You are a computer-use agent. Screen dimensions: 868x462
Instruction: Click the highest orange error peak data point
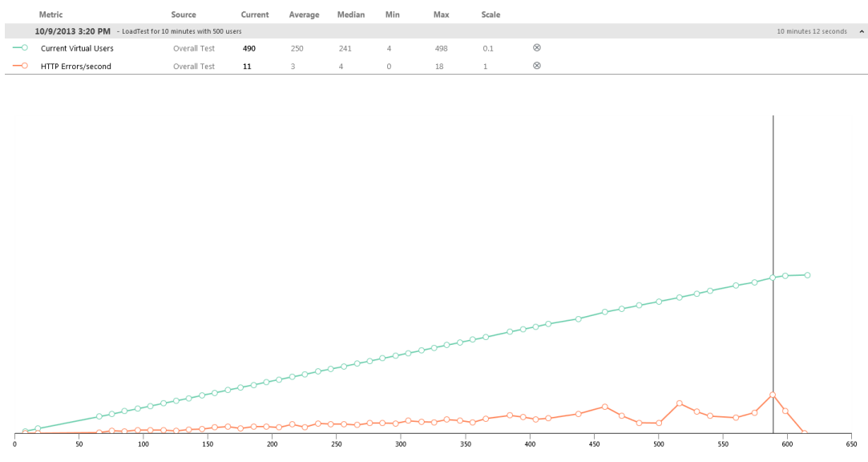coord(773,395)
